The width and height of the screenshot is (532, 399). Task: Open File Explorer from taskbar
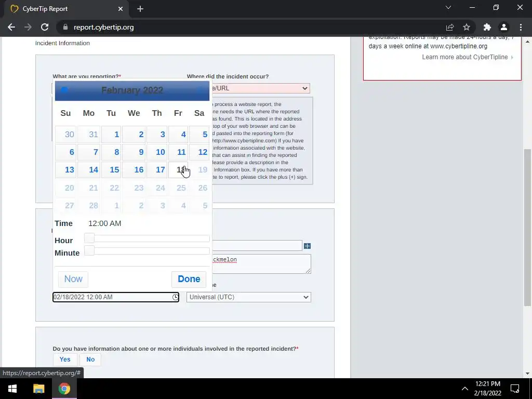38,389
